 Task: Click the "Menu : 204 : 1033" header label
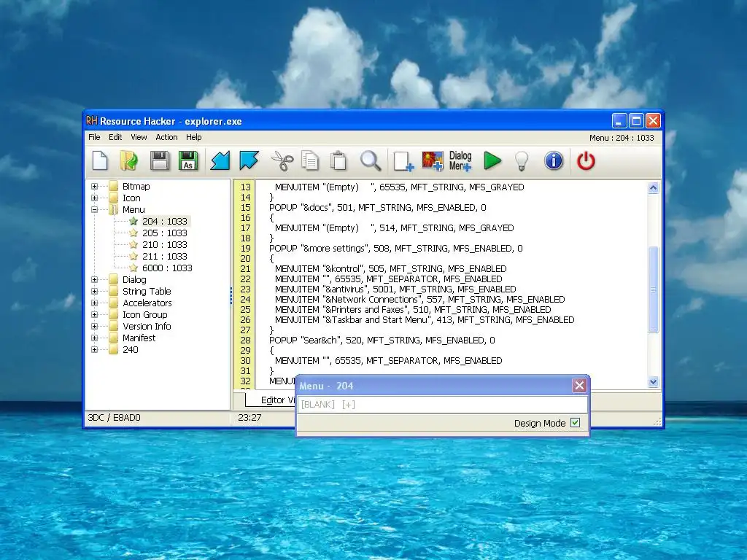pos(622,138)
